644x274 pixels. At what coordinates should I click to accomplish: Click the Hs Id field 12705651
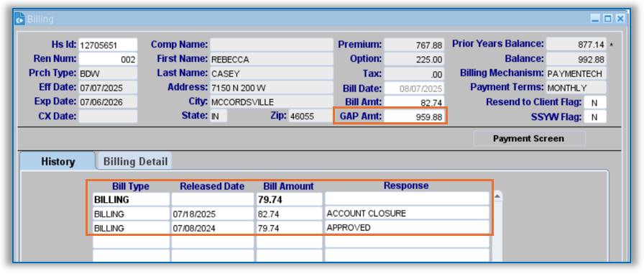[x=108, y=45]
